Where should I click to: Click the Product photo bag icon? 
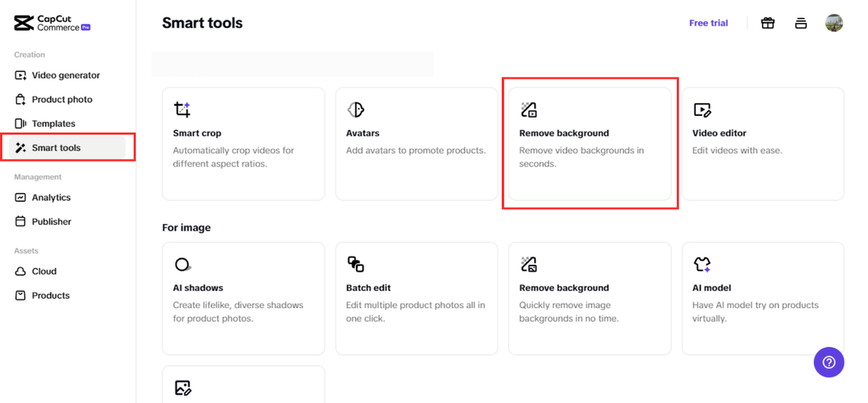pyautogui.click(x=20, y=100)
